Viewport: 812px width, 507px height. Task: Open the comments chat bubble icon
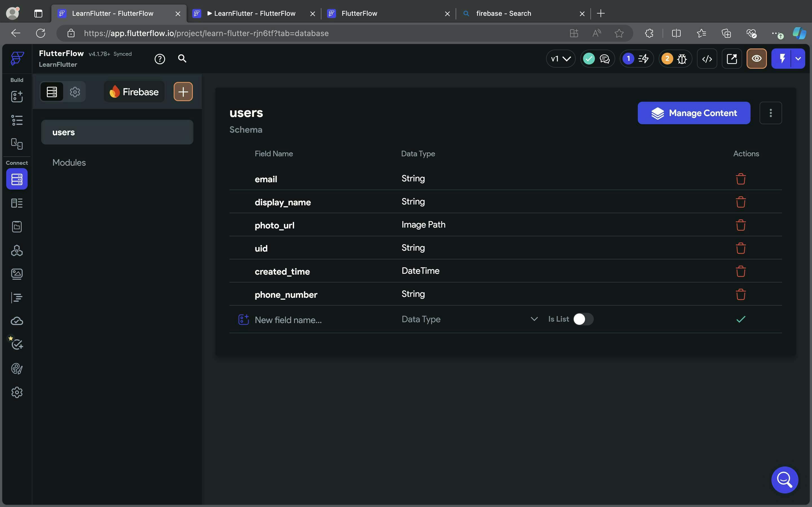click(604, 59)
